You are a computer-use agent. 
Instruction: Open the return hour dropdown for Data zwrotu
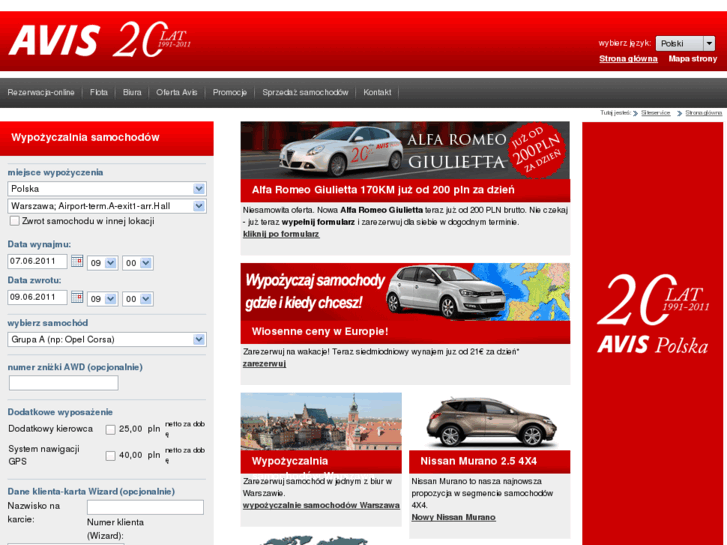click(x=102, y=299)
